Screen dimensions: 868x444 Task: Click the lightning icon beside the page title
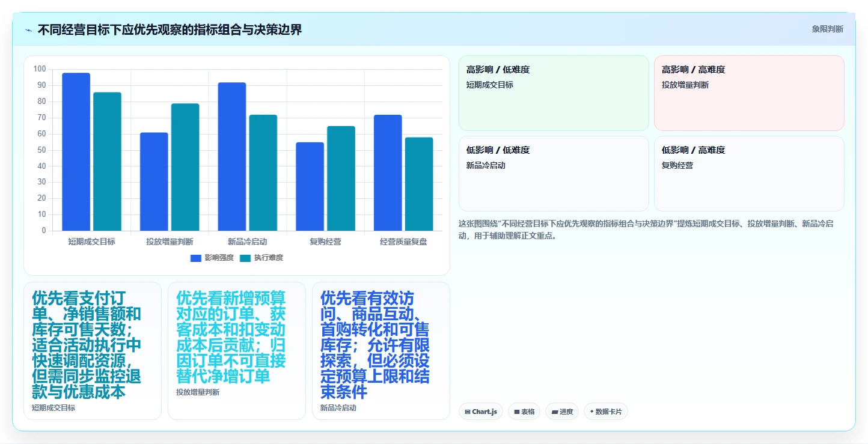[x=28, y=30]
